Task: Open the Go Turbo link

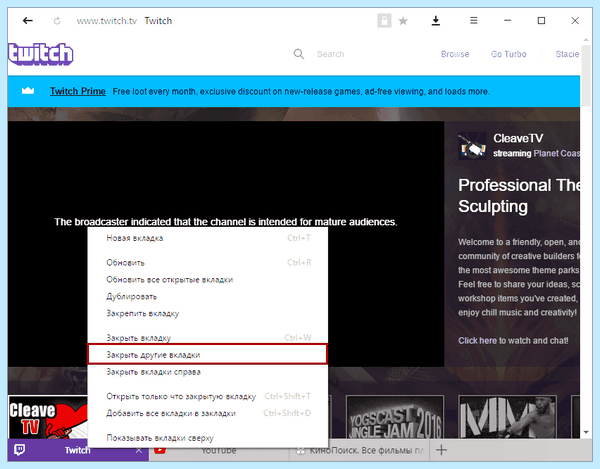Action: pos(509,54)
